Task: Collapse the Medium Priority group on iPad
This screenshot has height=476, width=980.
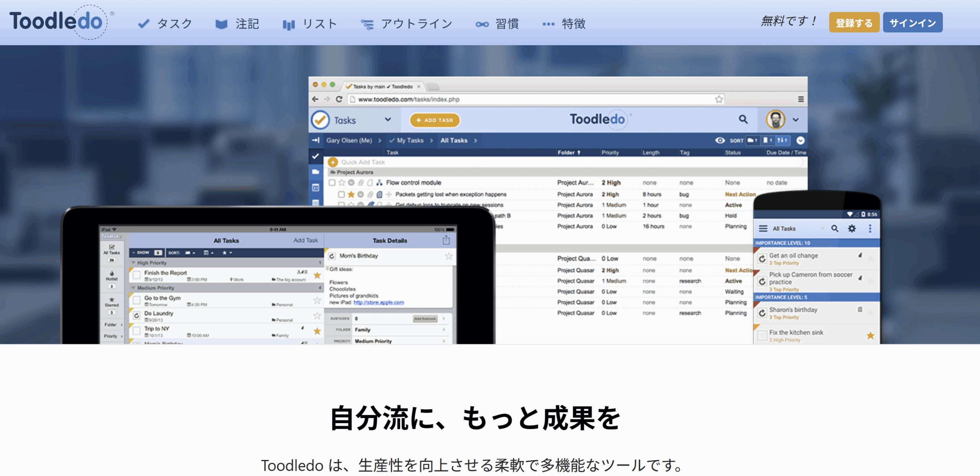Action: click(134, 288)
